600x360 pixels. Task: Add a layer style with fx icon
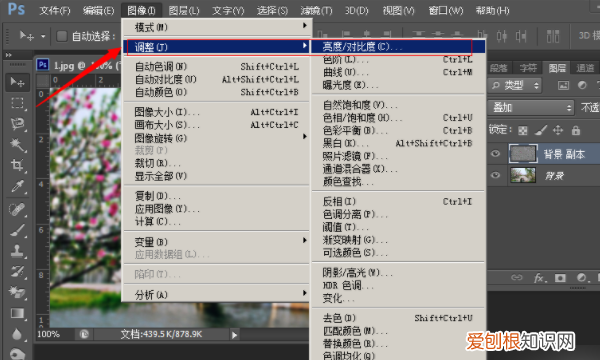coord(540,278)
